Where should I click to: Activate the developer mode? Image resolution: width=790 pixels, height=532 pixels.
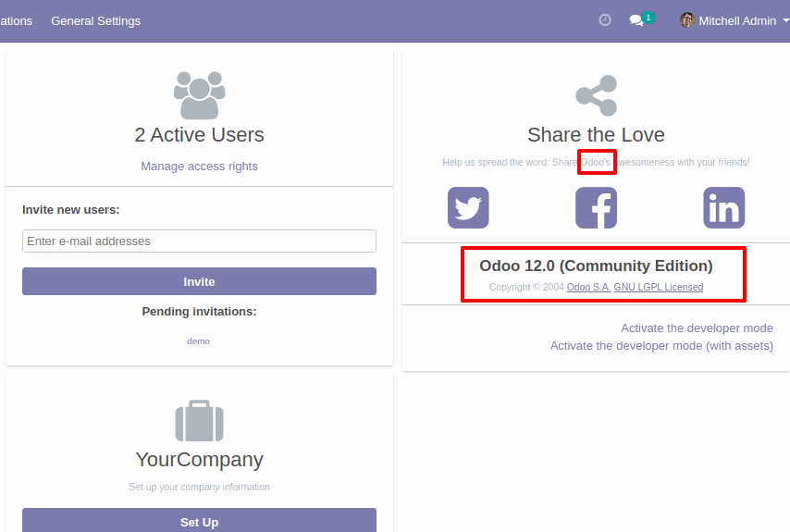[x=697, y=328]
